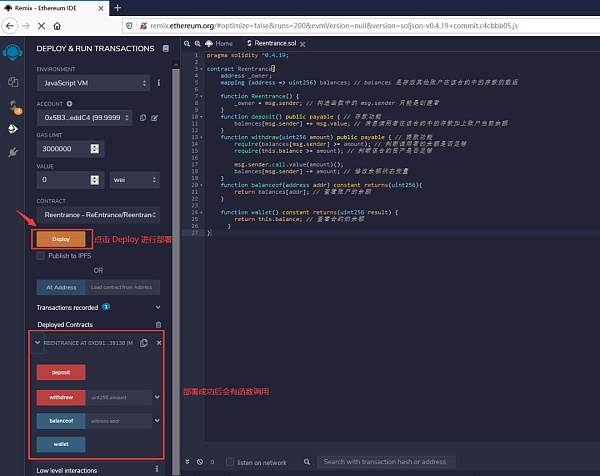Viewport: 600px width, 476px height.
Task: Click the transaction hash search field
Action: click(386, 462)
